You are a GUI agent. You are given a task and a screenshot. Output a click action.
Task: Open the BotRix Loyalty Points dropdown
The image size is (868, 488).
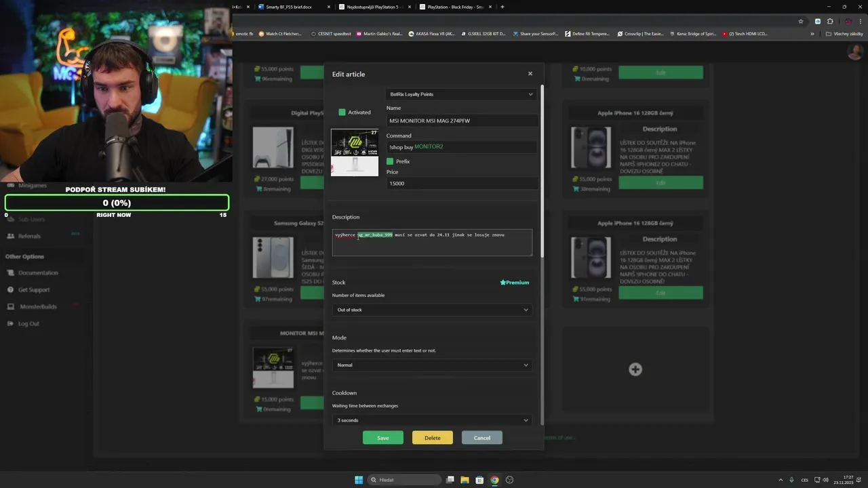pos(461,94)
